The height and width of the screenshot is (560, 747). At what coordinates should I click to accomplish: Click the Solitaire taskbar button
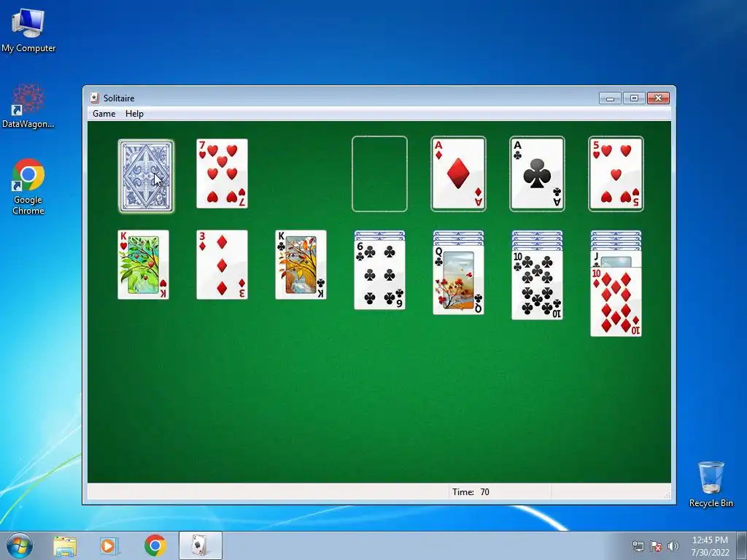tap(200, 545)
